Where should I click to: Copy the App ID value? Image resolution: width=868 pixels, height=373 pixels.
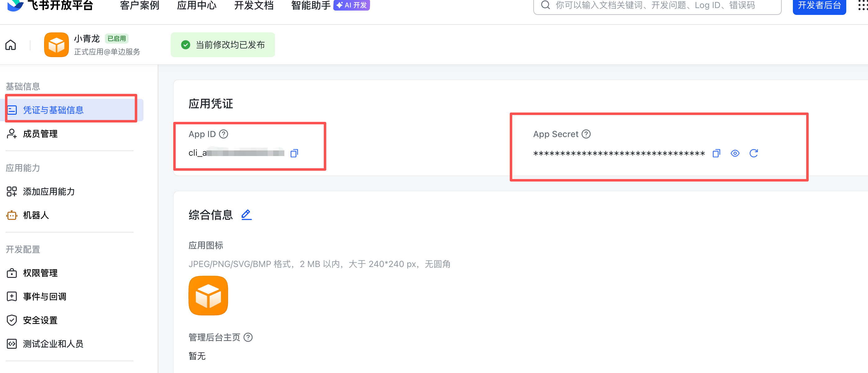pyautogui.click(x=294, y=154)
